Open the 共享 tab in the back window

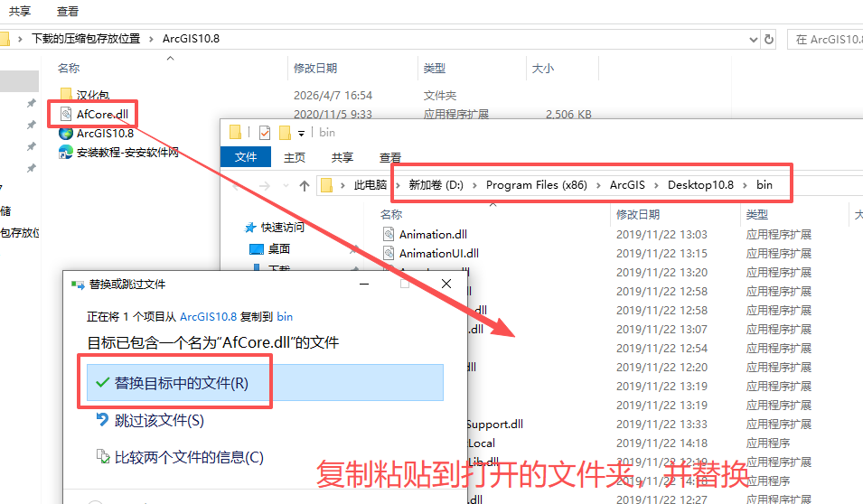pyautogui.click(x=20, y=11)
